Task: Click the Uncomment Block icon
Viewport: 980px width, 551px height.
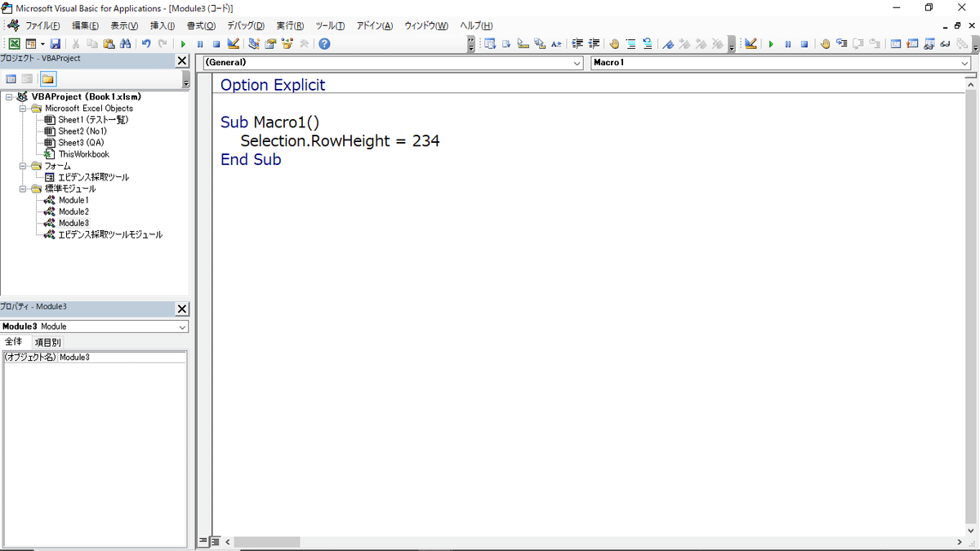Action: (x=647, y=44)
